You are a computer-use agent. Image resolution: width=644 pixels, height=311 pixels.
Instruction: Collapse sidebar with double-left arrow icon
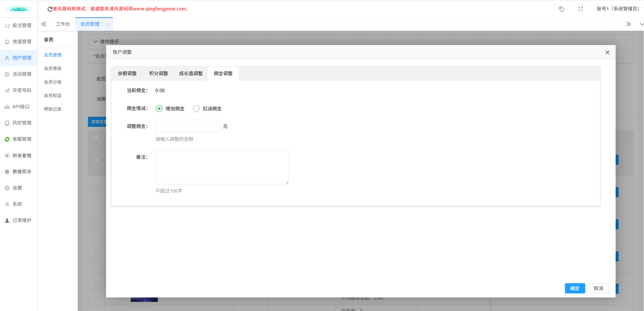click(44, 24)
